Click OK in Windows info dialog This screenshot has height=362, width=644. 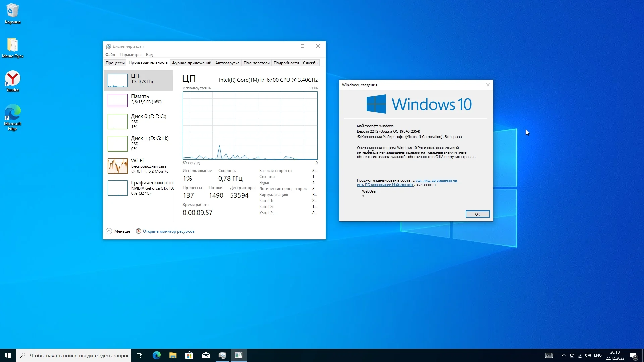click(477, 214)
